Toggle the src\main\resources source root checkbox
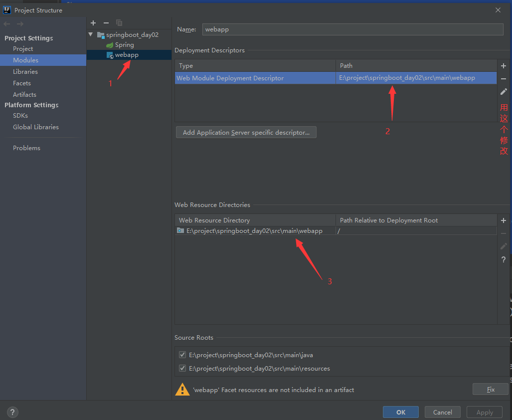 (182, 368)
